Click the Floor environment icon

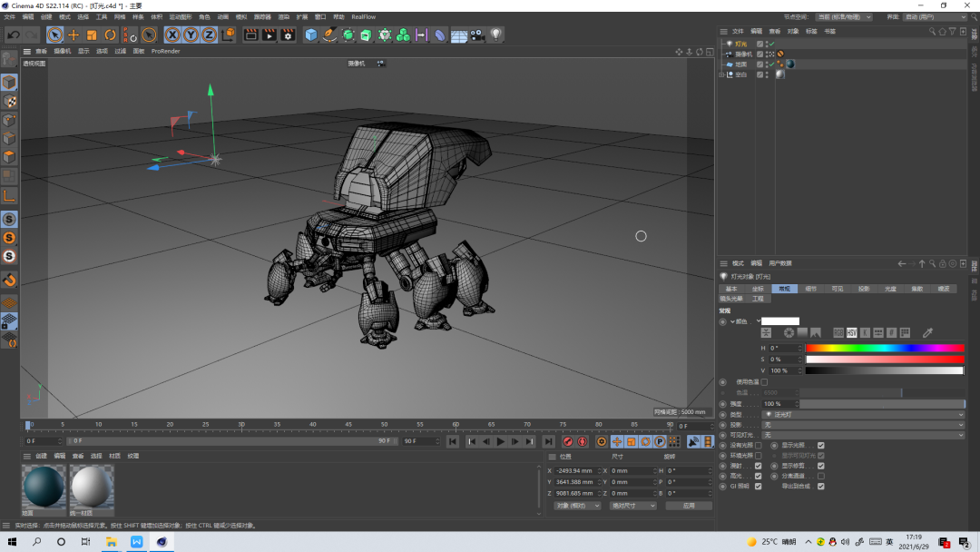pos(459,35)
